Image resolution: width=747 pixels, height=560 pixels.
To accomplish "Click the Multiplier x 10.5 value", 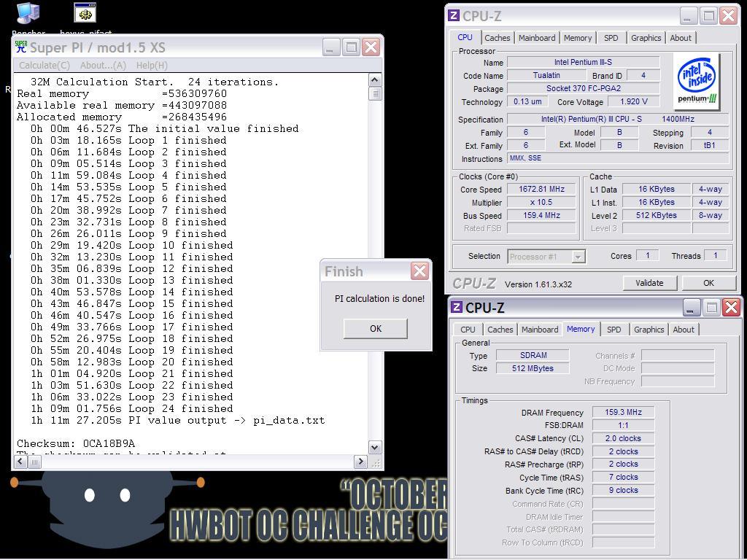I will [541, 202].
